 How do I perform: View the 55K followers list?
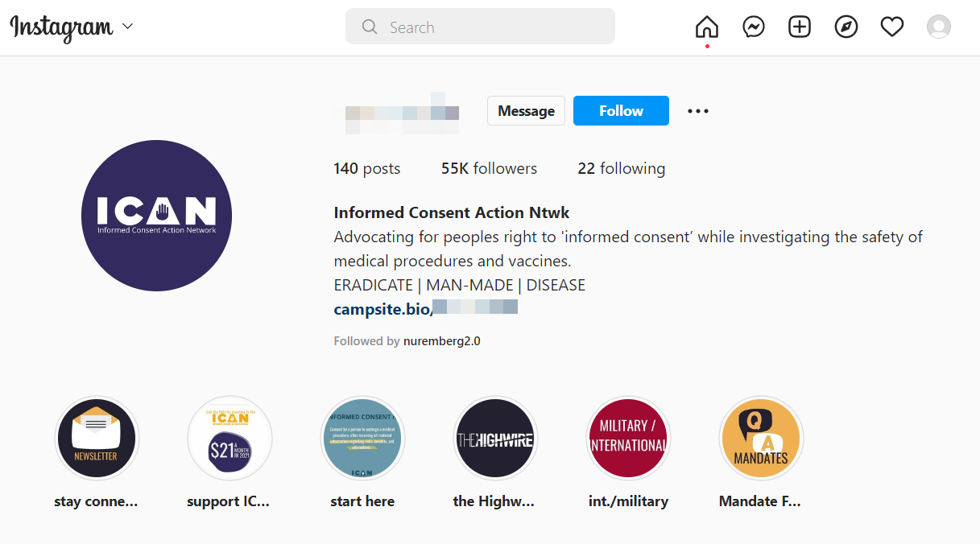pos(489,169)
